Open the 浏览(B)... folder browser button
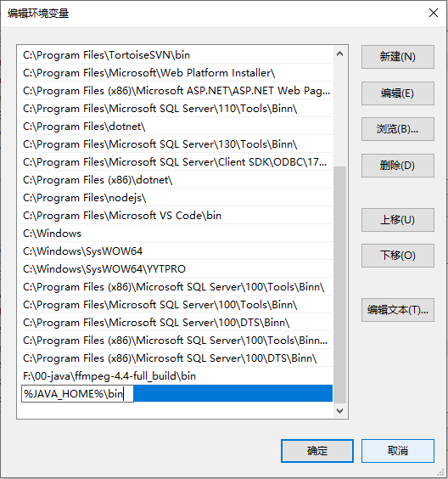Screen dimensions: 448x479 398,129
